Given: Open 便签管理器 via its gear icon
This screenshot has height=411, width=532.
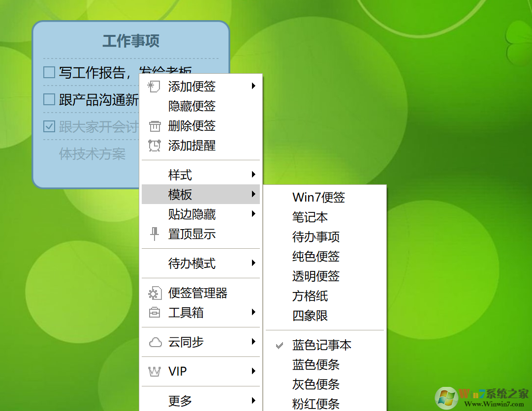Looking at the screenshot, I should tap(154, 293).
